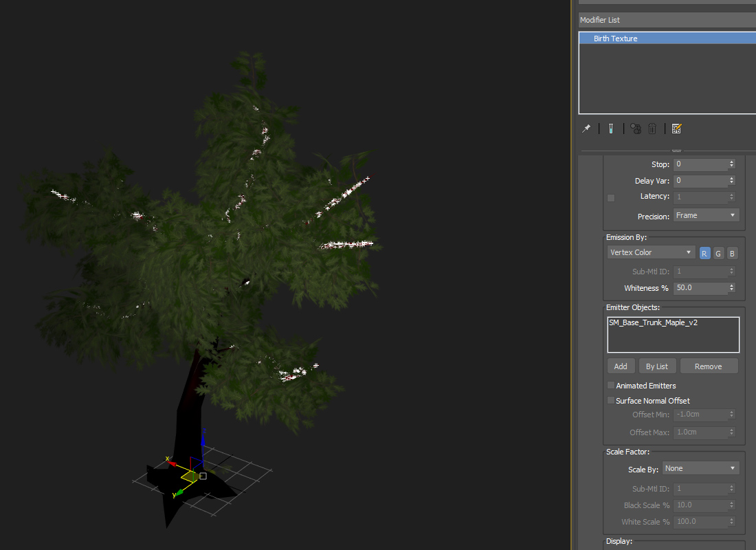This screenshot has width=756, height=550.
Task: Open Configure Modifier Sets icon
Action: pyautogui.click(x=676, y=129)
